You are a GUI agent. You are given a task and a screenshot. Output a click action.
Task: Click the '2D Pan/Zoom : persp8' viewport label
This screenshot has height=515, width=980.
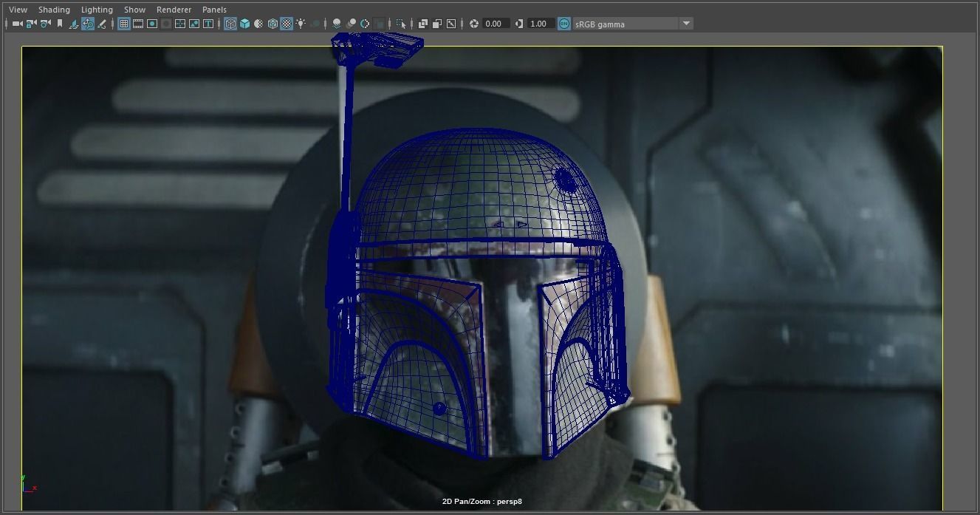482,502
